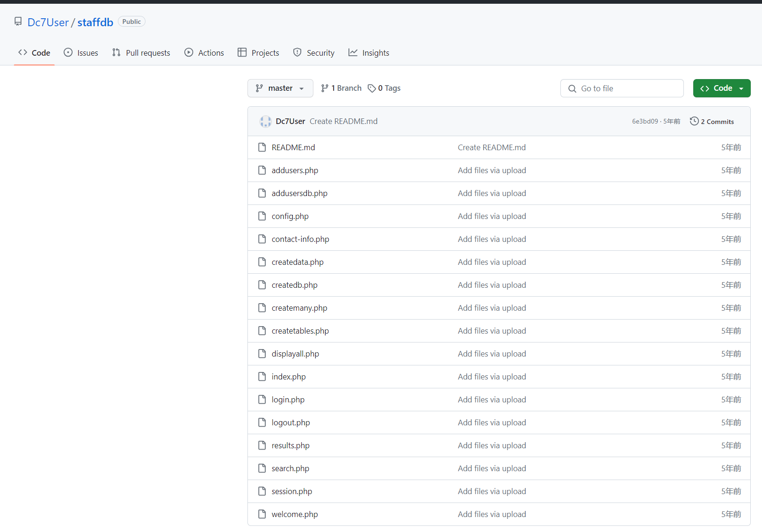Image resolution: width=762 pixels, height=532 pixels.
Task: Open the Create README.md commit message in header
Action: pyautogui.click(x=343, y=121)
